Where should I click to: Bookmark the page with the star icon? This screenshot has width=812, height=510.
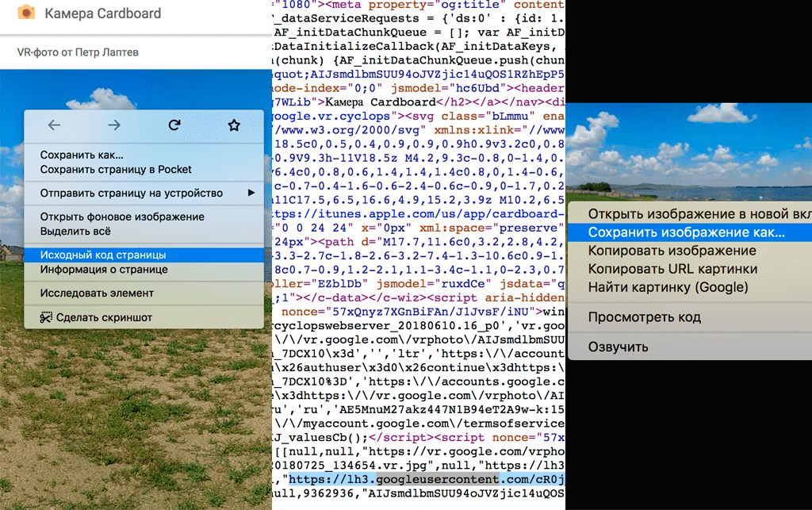click(x=234, y=125)
